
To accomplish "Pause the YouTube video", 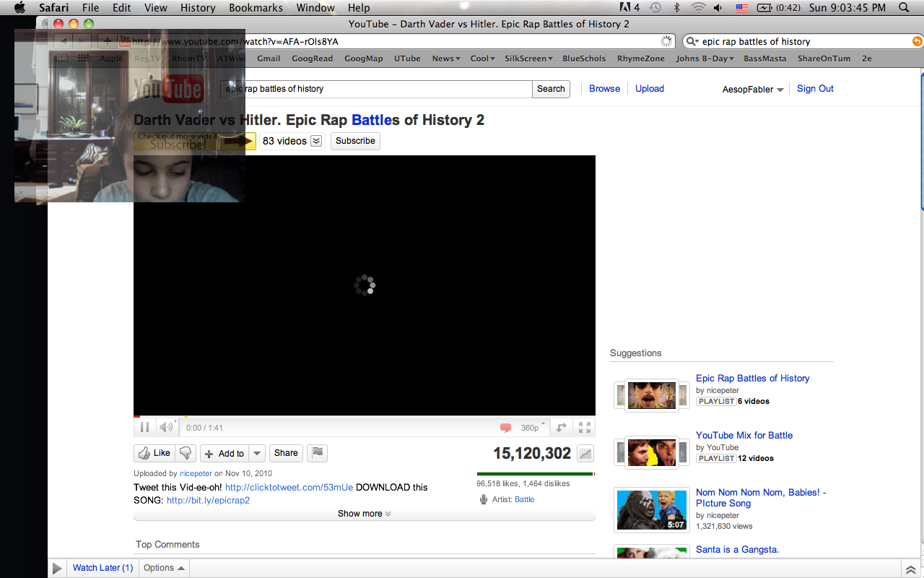I will pos(144,427).
